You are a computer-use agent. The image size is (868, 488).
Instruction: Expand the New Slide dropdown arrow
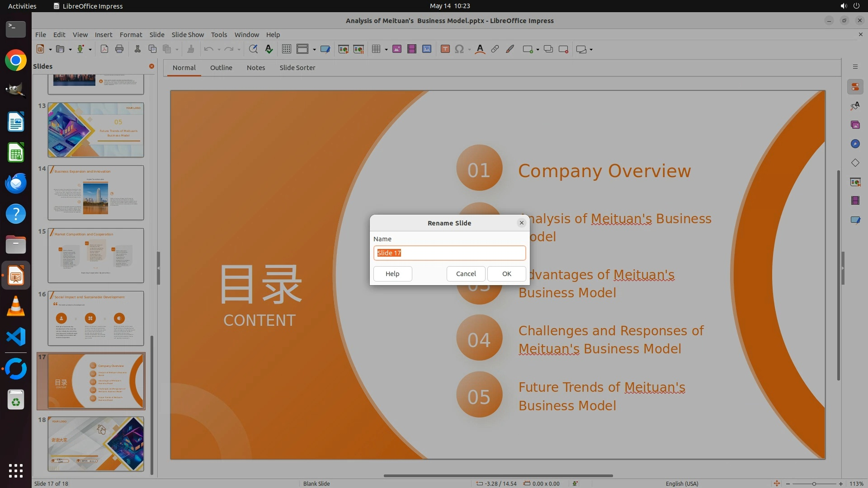click(x=538, y=50)
